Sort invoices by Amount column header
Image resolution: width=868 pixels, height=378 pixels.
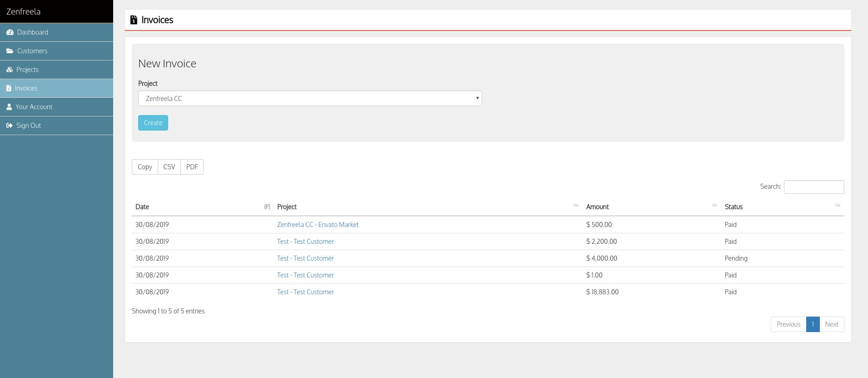tap(597, 207)
